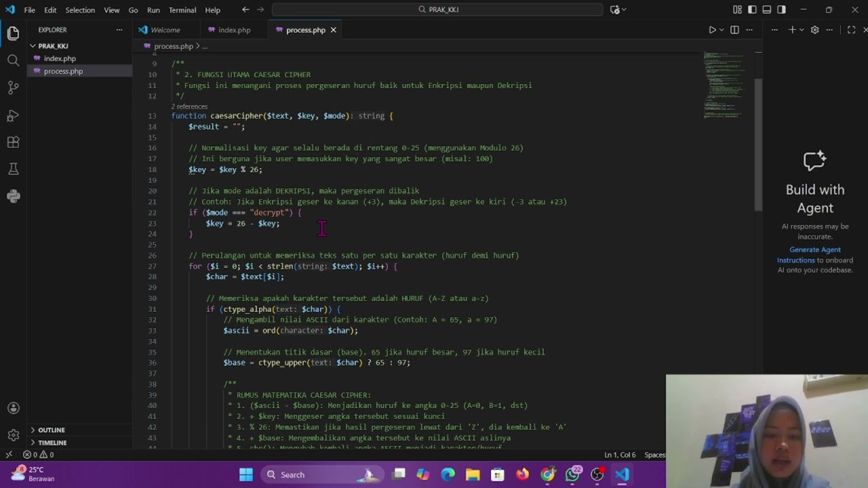Viewport: 868px width, 488px height.
Task: Open the Explorer view in activity bar
Action: click(x=13, y=33)
